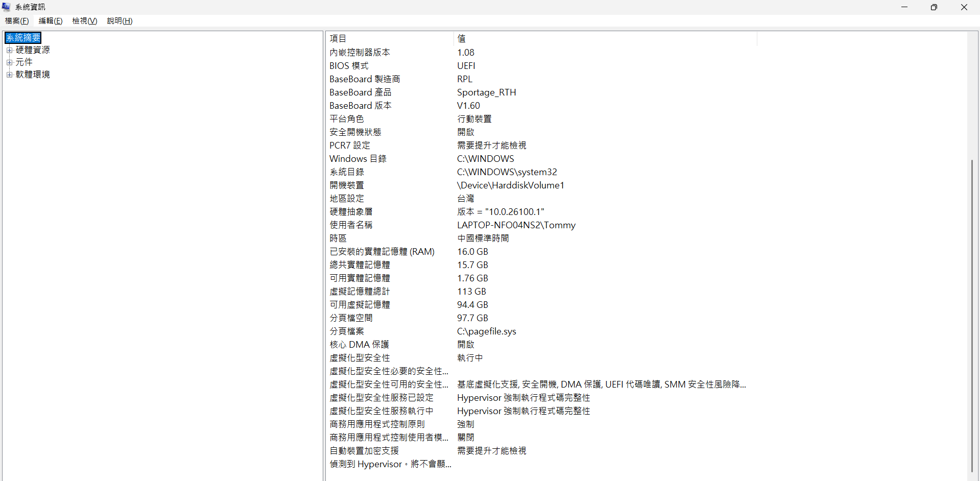980x481 pixels.
Task: Restore down the System Information window
Action: coord(934,7)
